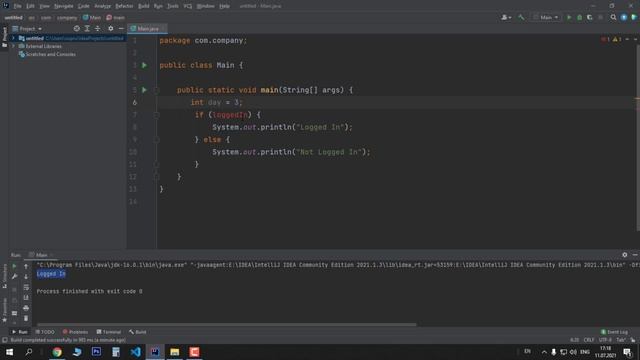Open the Help menu

(224, 6)
